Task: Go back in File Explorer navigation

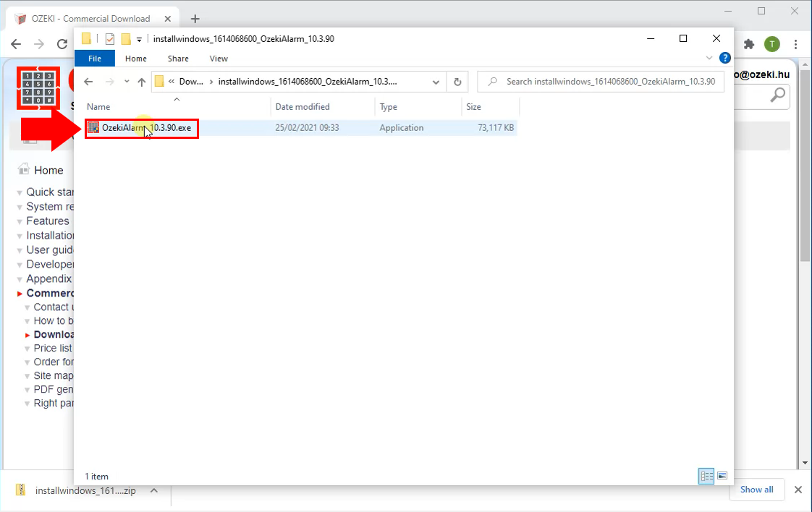Action: (x=88, y=82)
